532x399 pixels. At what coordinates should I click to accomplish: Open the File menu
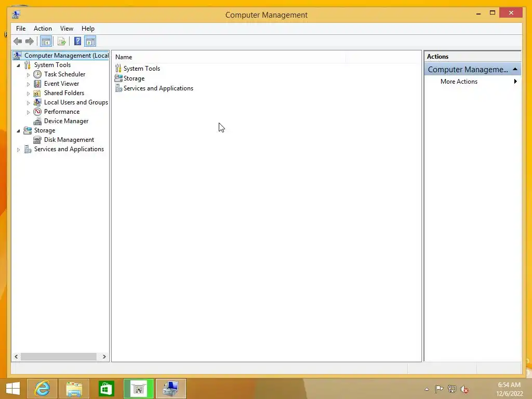click(x=21, y=29)
